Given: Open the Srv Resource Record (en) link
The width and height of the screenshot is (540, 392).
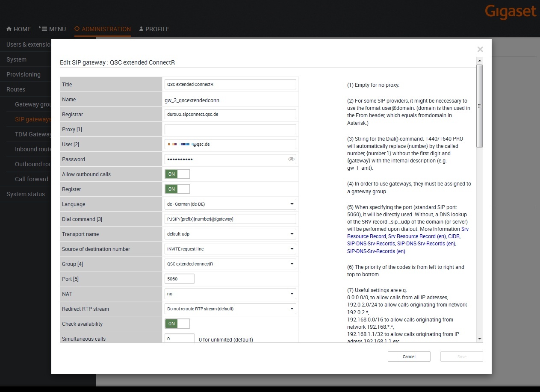Looking at the screenshot, I should tap(417, 236).
